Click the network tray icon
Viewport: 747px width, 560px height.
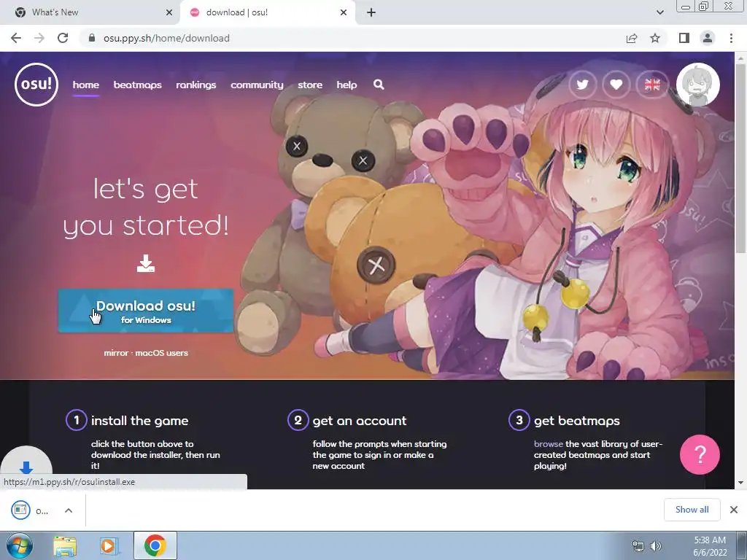[x=638, y=546]
